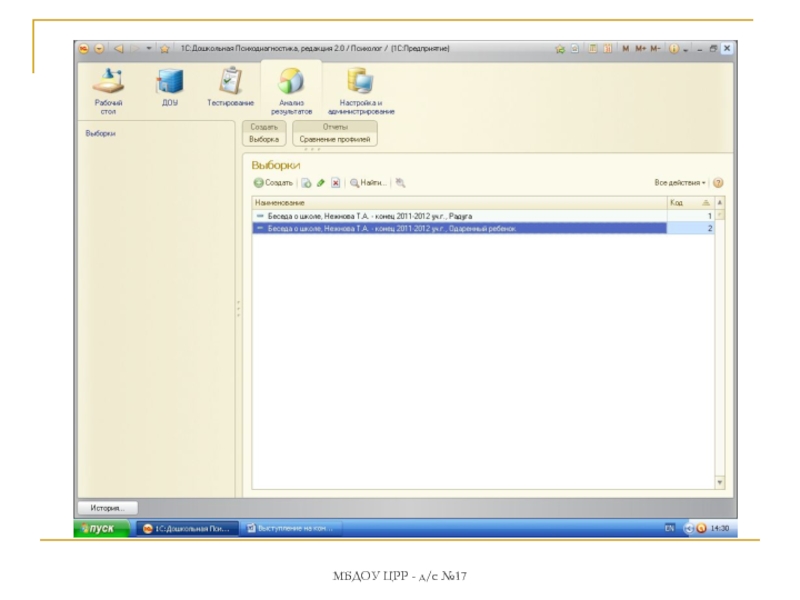Open the navigation history dropdown arrow
Viewport: 800px width, 600px height.
148,48
